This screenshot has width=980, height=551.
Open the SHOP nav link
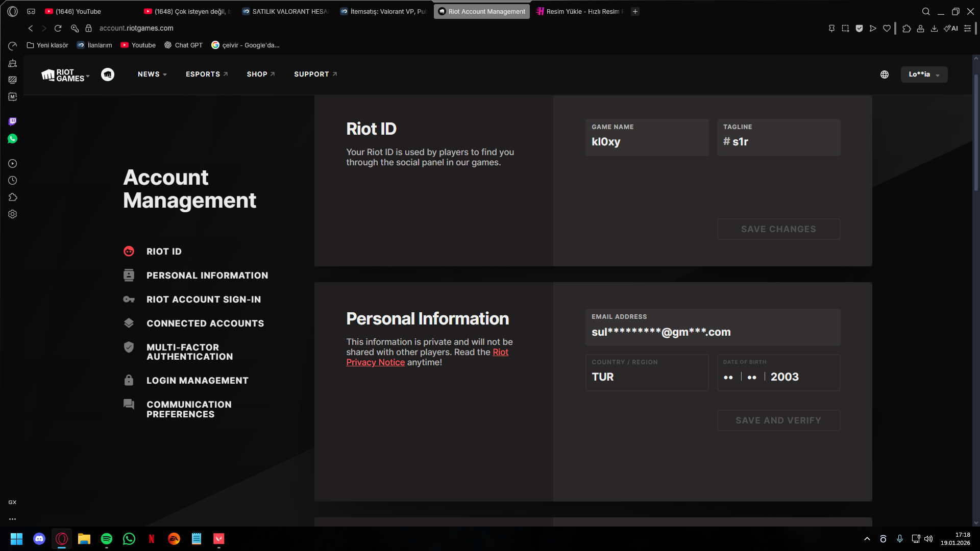[x=261, y=74]
